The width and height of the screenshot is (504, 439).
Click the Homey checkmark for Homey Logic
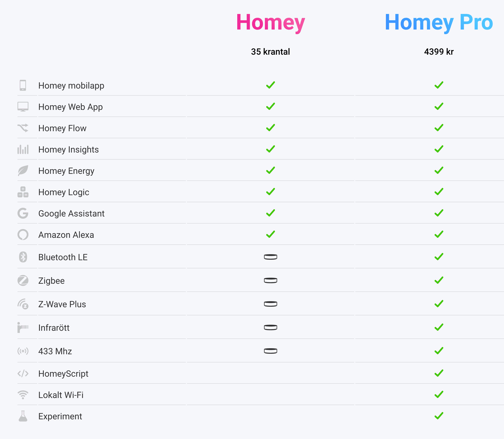271,192
